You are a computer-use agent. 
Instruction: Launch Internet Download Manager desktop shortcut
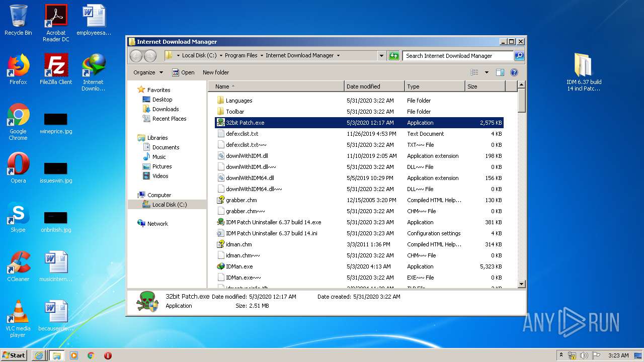pos(94,72)
